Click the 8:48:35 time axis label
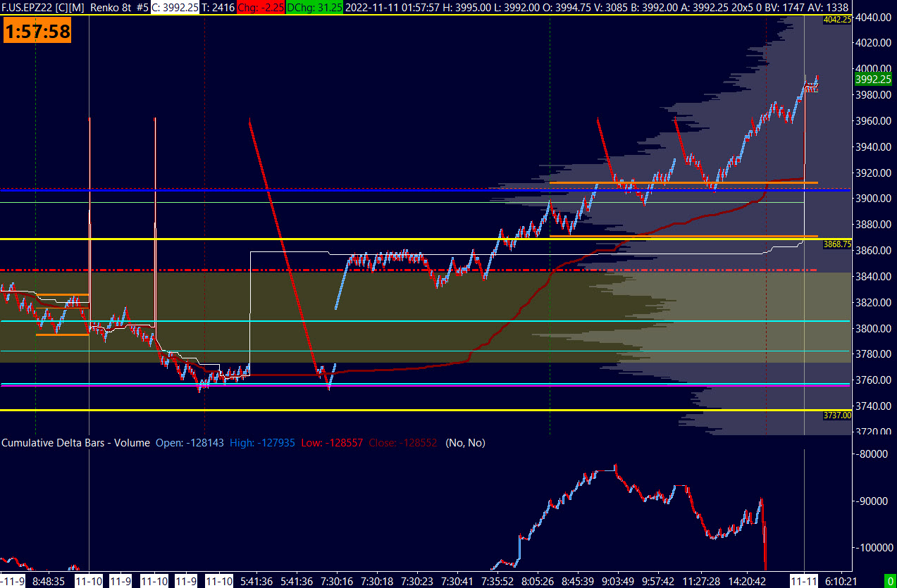Viewport: 897px width, 588px height. click(x=49, y=582)
